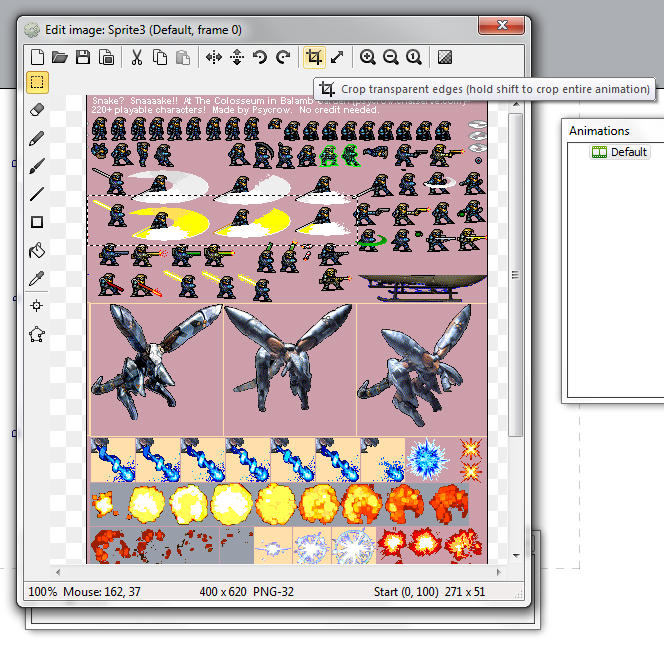Rotate image counter-clockwise

[x=260, y=57]
